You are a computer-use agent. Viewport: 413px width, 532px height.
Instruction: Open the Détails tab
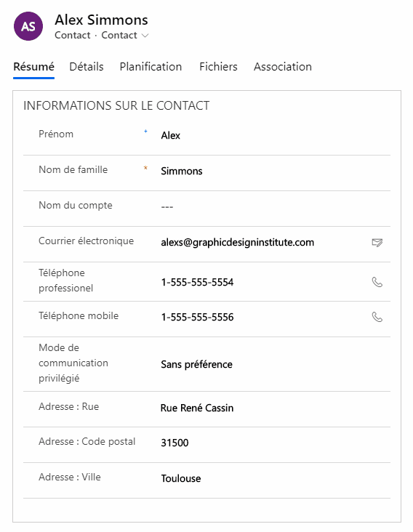(x=87, y=67)
